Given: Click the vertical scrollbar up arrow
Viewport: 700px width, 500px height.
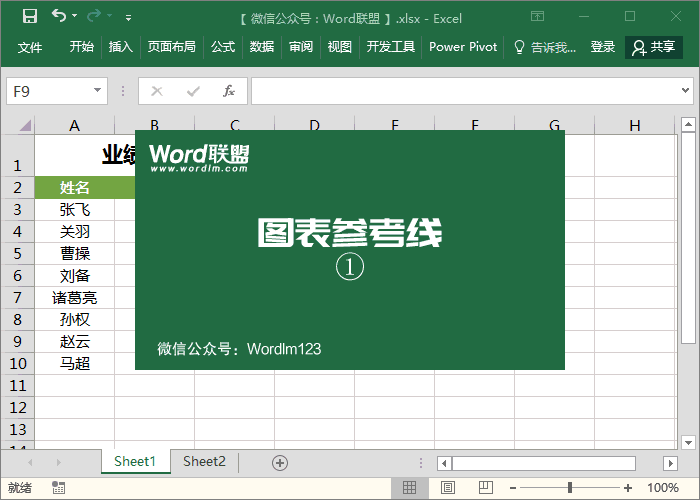Looking at the screenshot, I should [688, 124].
